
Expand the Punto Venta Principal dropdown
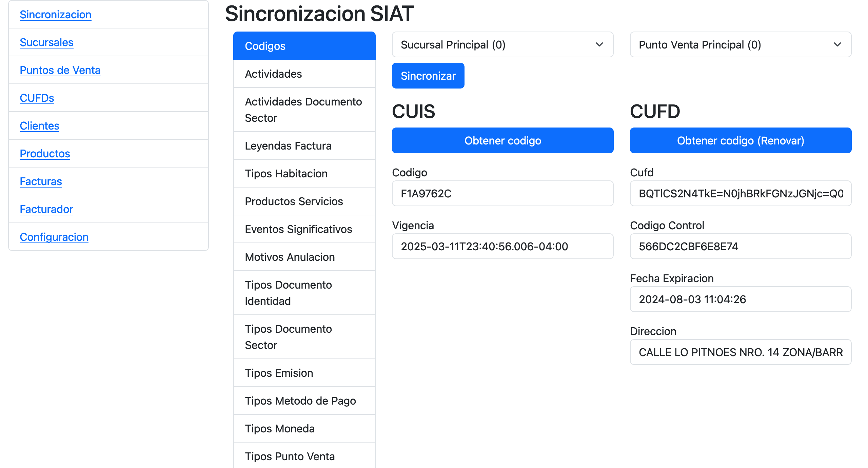tap(740, 45)
